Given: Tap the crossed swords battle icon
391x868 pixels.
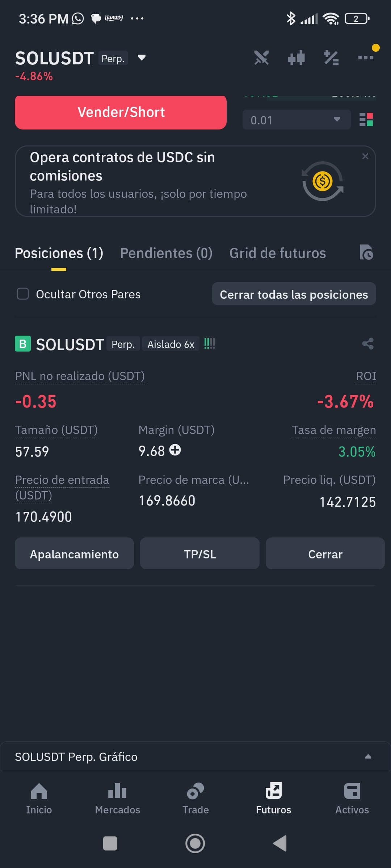Looking at the screenshot, I should (x=261, y=58).
